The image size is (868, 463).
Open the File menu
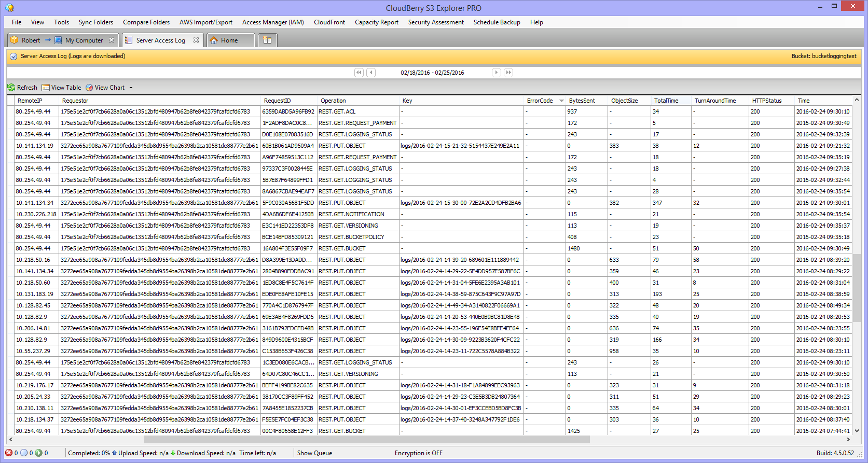click(17, 22)
